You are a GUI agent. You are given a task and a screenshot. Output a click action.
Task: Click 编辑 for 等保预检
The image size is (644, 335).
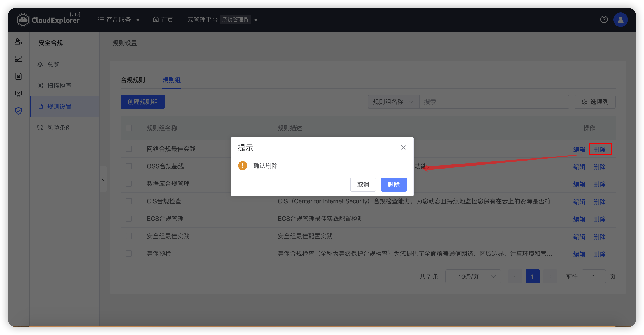tap(579, 254)
